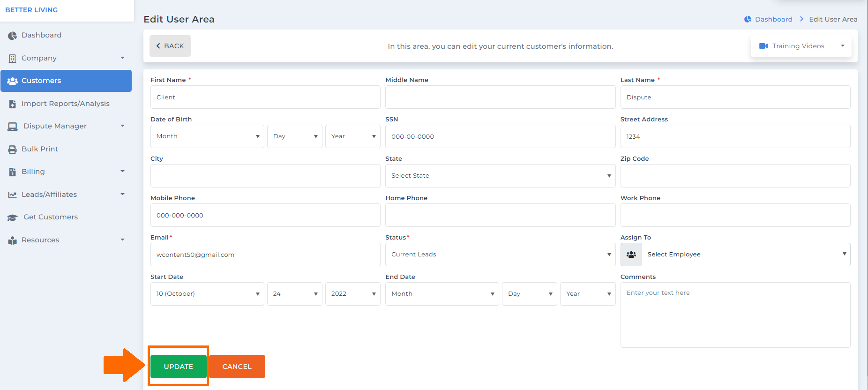The height and width of the screenshot is (390, 868).
Task: Expand the Resources menu arrow
Action: point(123,240)
